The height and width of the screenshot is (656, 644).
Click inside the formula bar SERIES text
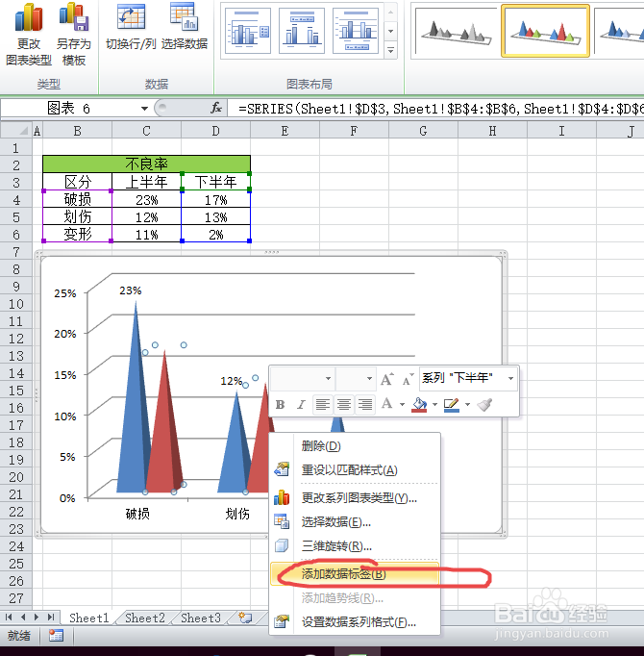pyautogui.click(x=439, y=109)
